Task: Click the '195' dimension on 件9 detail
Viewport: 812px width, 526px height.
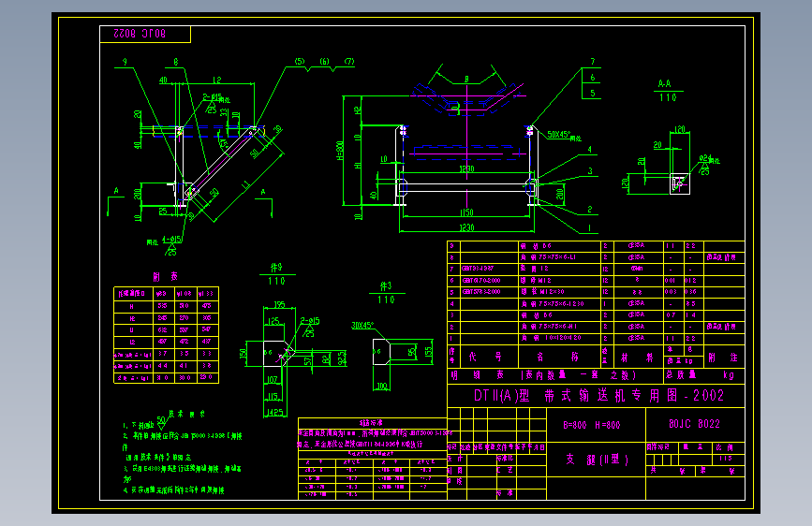Action: point(279,304)
